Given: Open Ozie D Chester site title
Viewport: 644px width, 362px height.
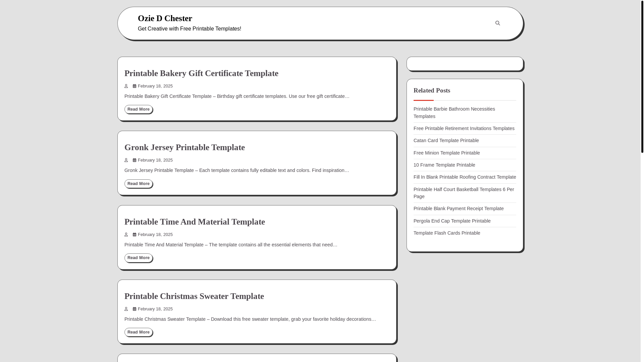Looking at the screenshot, I should [x=165, y=18].
